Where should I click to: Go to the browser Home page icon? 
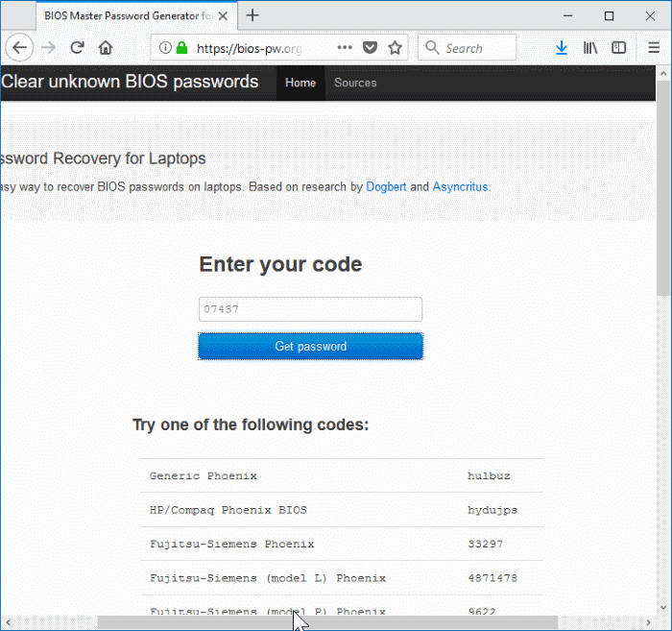click(x=106, y=48)
